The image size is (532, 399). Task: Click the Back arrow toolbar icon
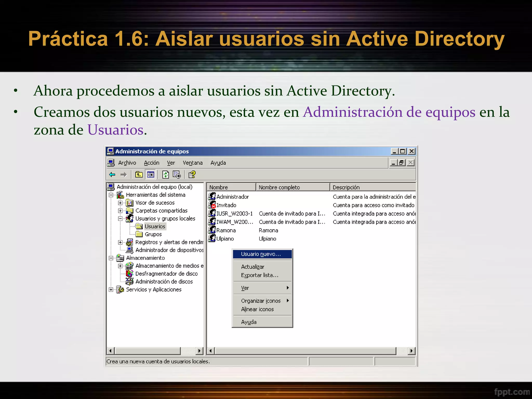[x=112, y=175]
